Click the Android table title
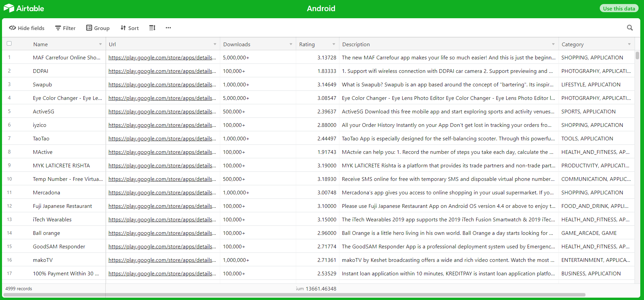This screenshot has height=300, width=644. pos(321,8)
